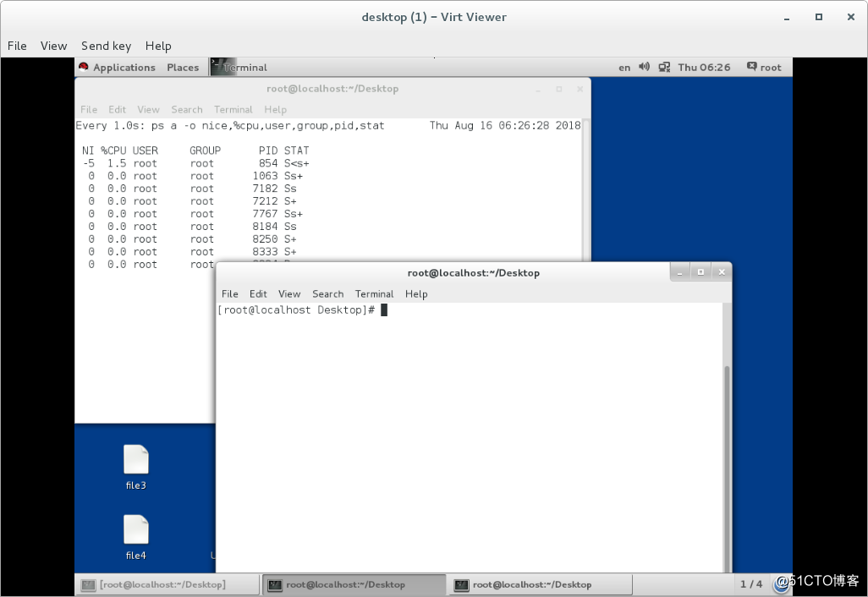Click front terminal title root@localhost:~/Desktop
868x597 pixels.
pyautogui.click(x=473, y=273)
